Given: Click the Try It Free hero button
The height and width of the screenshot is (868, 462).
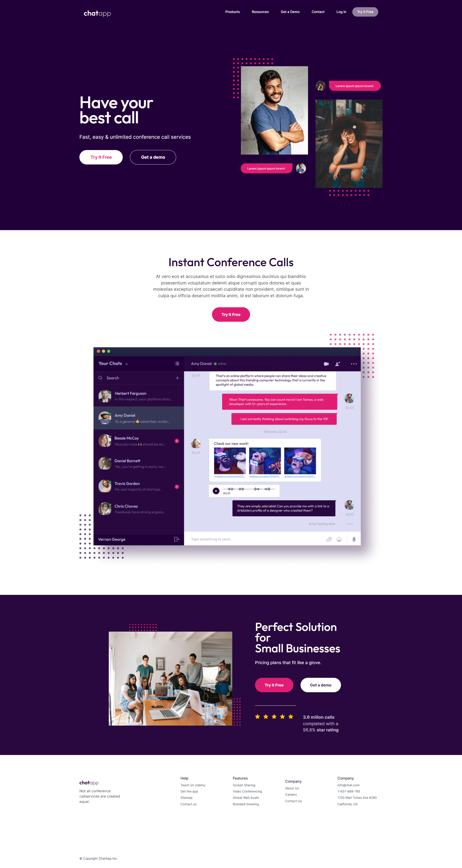Looking at the screenshot, I should click(102, 157).
